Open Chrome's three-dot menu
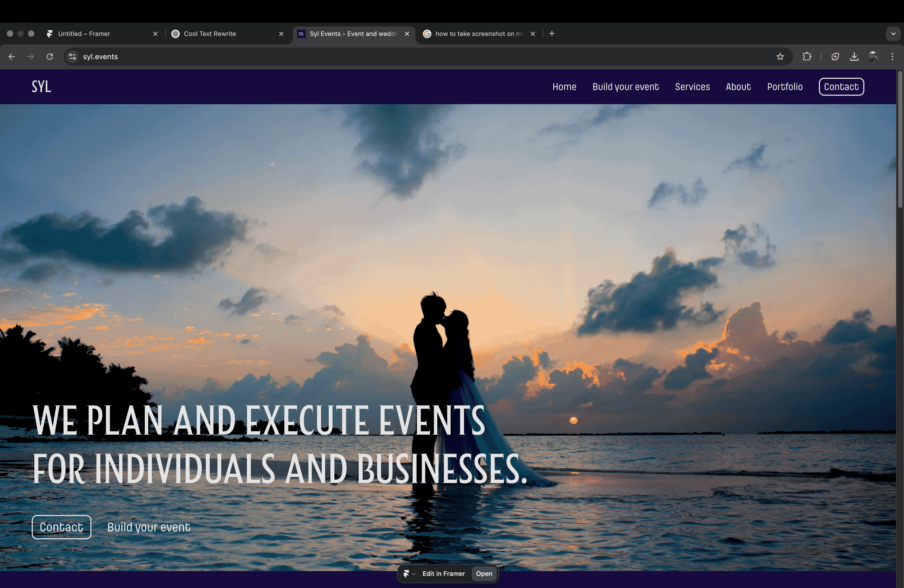This screenshot has width=904, height=588. 892,57
